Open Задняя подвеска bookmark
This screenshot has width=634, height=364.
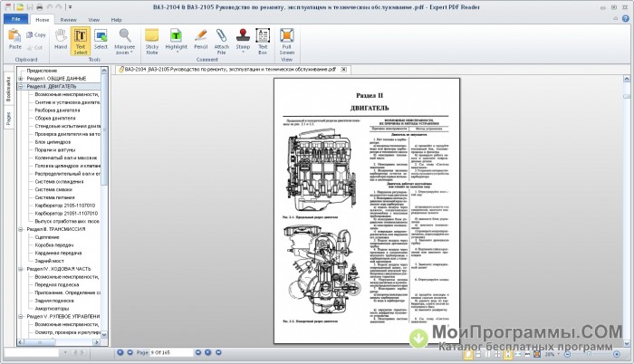tap(54, 301)
